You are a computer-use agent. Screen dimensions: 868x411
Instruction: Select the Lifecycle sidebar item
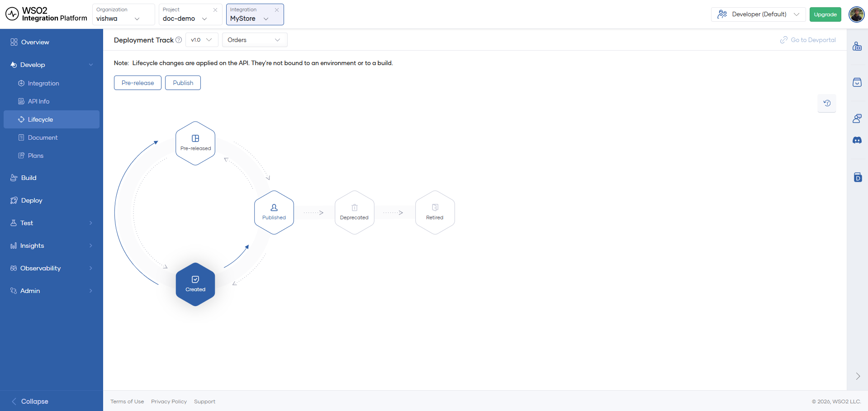[52, 119]
